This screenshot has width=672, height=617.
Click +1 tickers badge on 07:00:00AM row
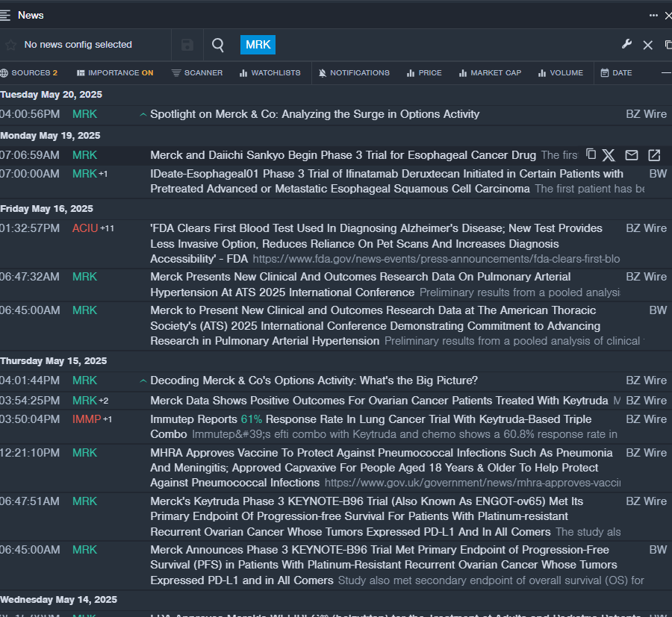tap(103, 175)
